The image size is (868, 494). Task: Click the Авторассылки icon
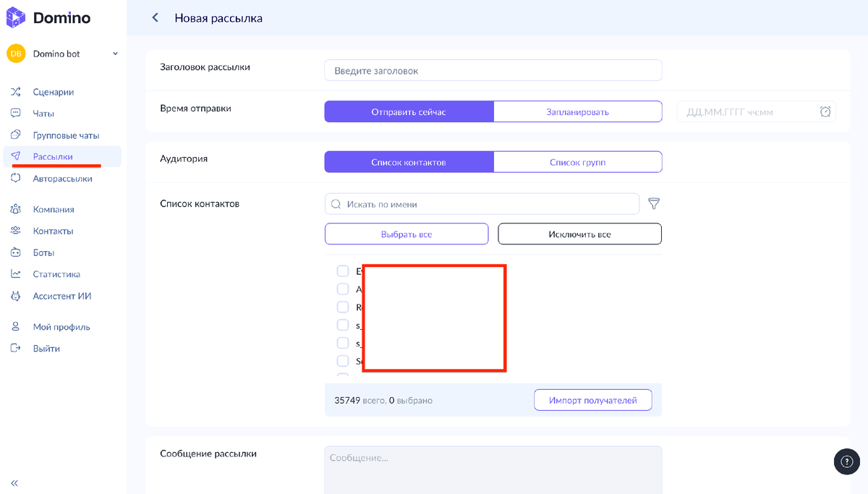[x=16, y=179]
